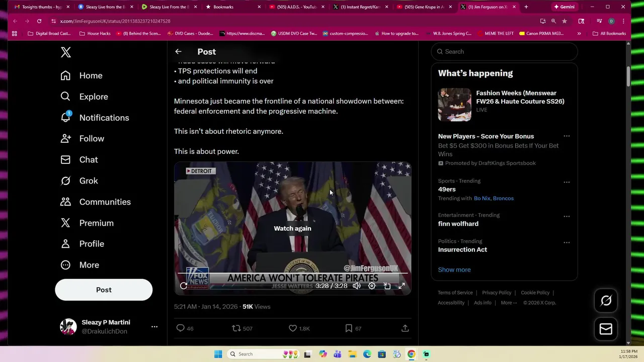Bookmark the post
Image resolution: width=644 pixels, height=362 pixels.
(x=349, y=328)
